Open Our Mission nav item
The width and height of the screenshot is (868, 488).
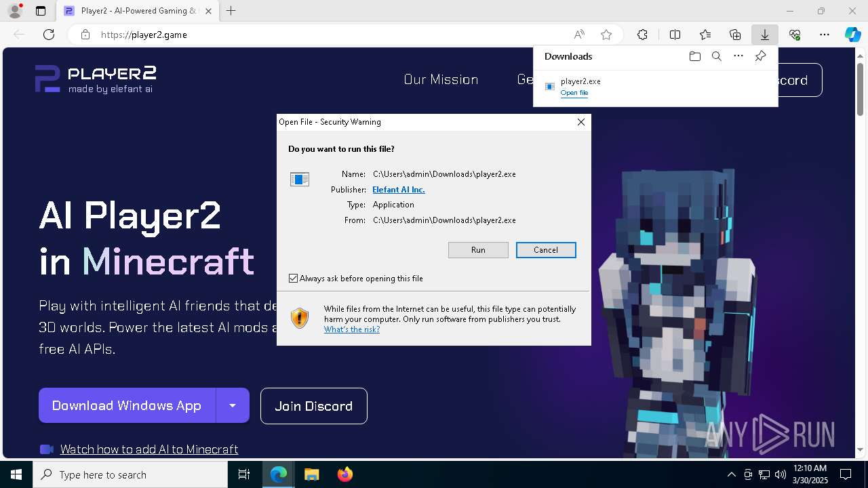[441, 79]
